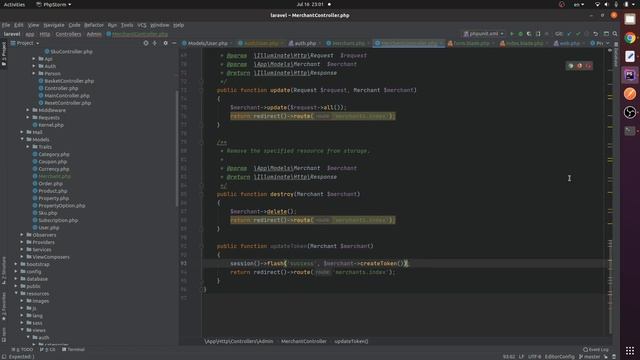Locate current file in Project panel
Image resolution: width=640 pixels, height=360 pixels.
click(146, 43)
